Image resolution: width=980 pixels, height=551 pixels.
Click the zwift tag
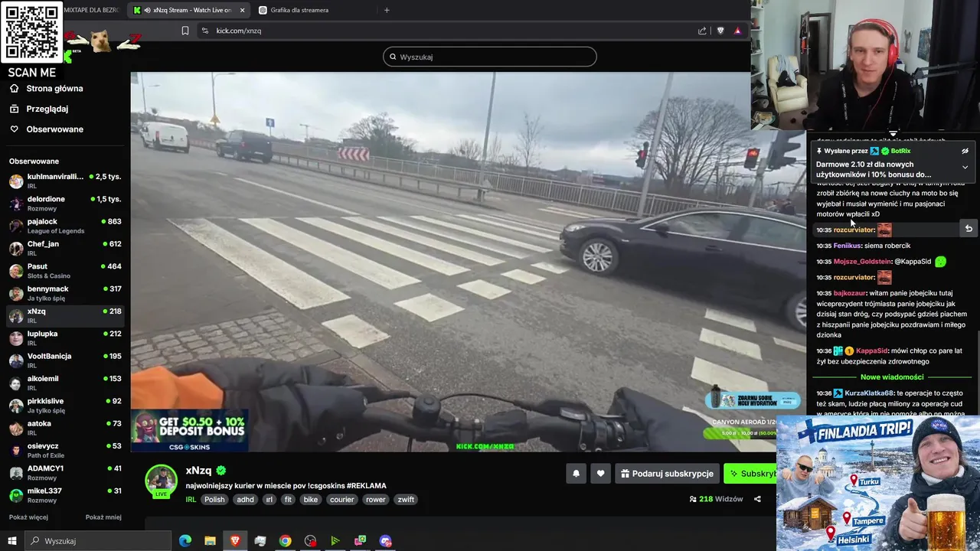point(406,500)
